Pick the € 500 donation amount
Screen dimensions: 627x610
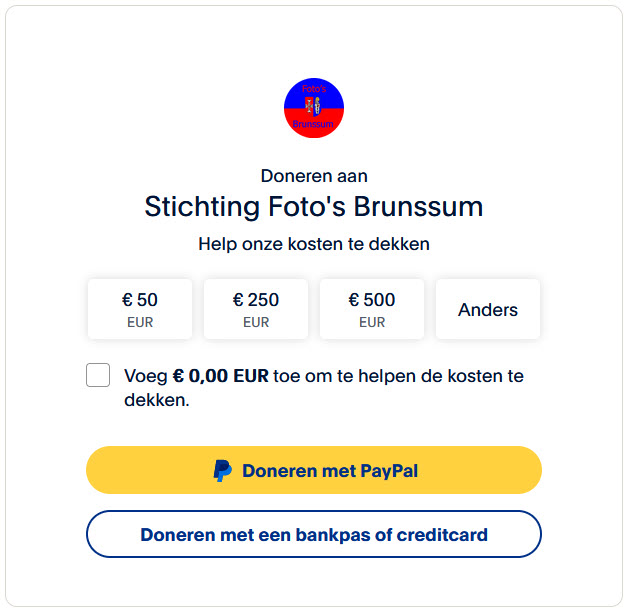pos(372,309)
